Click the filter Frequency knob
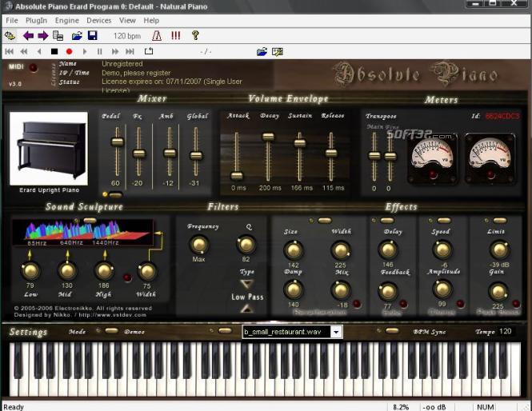 (199, 245)
